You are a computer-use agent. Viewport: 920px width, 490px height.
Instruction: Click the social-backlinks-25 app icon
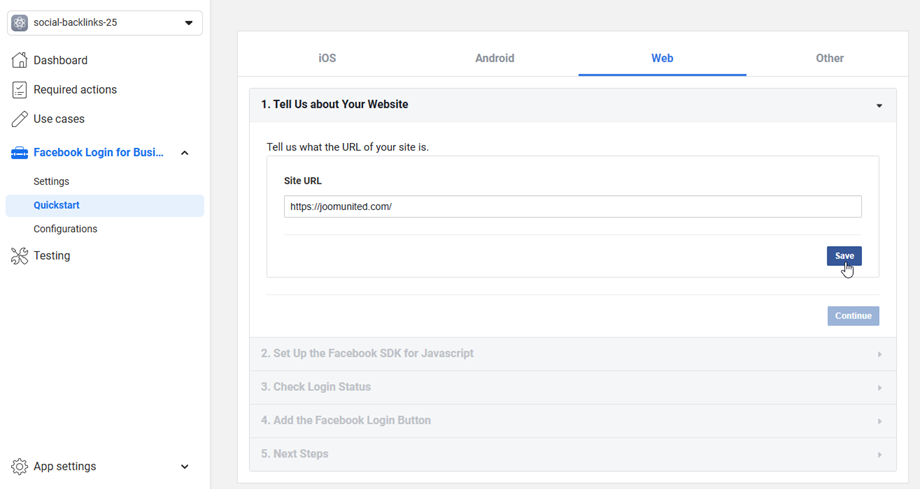[x=19, y=23]
